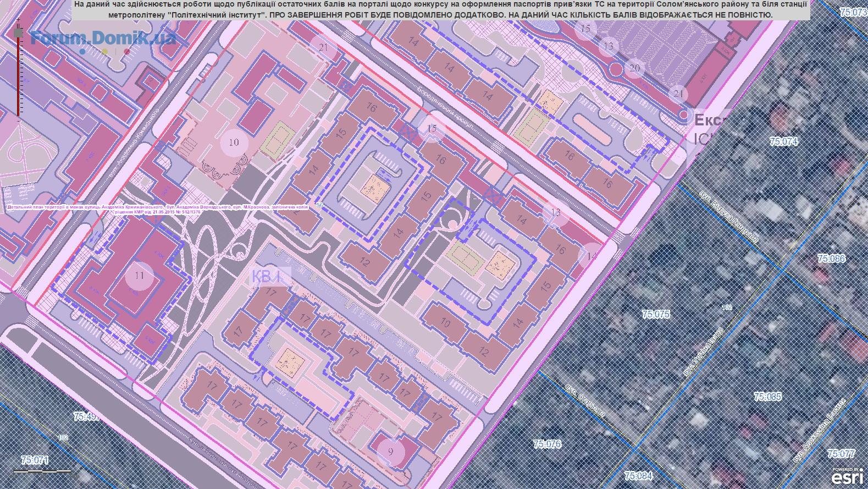Open the Powered by esri logo
Image resolution: width=868 pixels, height=489 pixels.
847,476
